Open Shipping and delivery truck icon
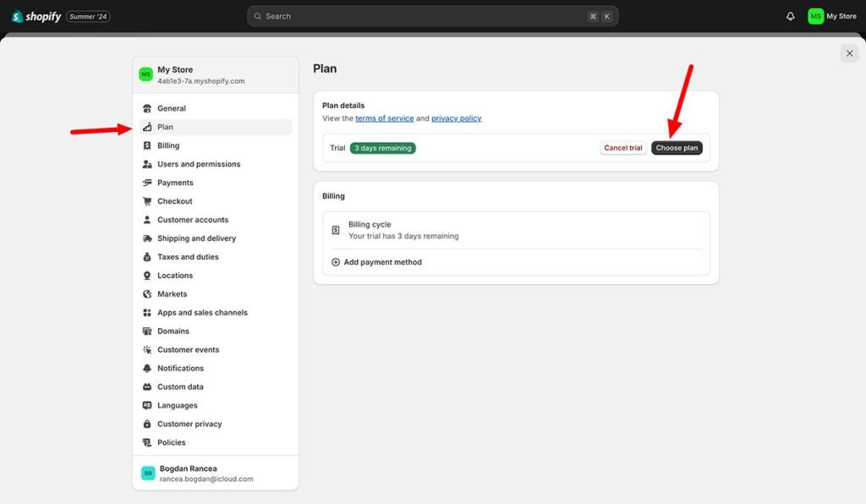 pyautogui.click(x=147, y=238)
